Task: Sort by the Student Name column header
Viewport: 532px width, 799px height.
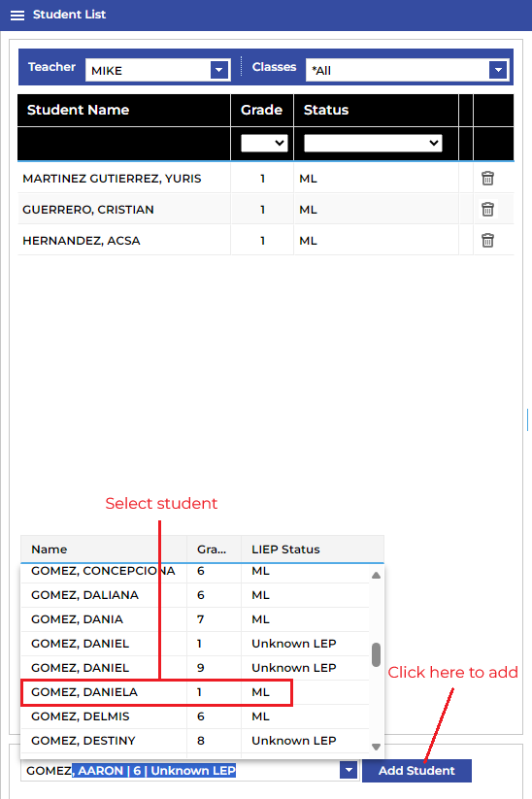Action: click(78, 110)
